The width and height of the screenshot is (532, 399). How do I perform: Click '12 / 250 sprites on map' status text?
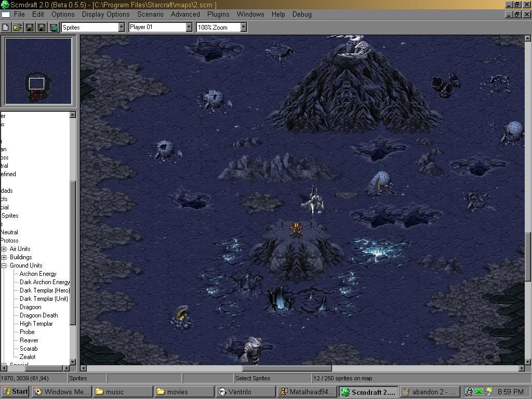tap(342, 378)
